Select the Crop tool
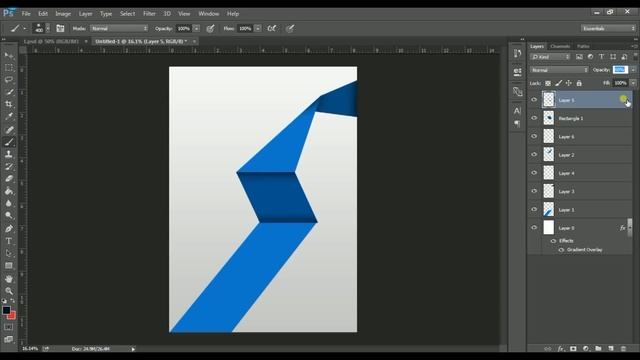 point(9,104)
